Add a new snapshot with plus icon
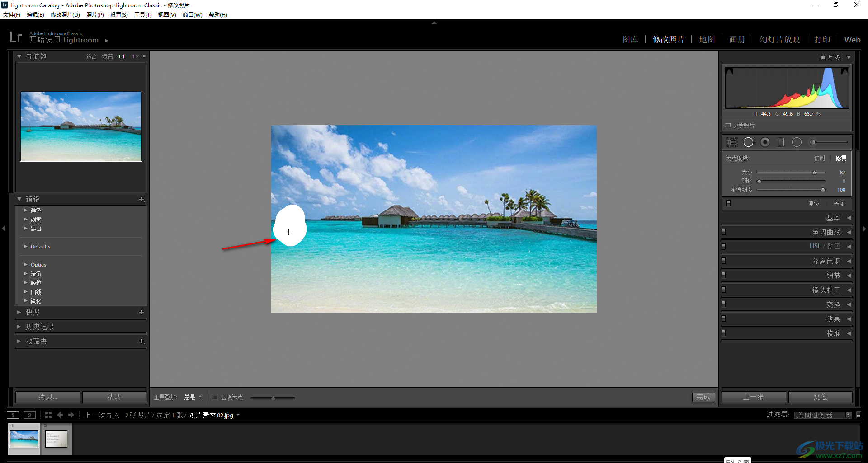The image size is (868, 463). (x=142, y=312)
